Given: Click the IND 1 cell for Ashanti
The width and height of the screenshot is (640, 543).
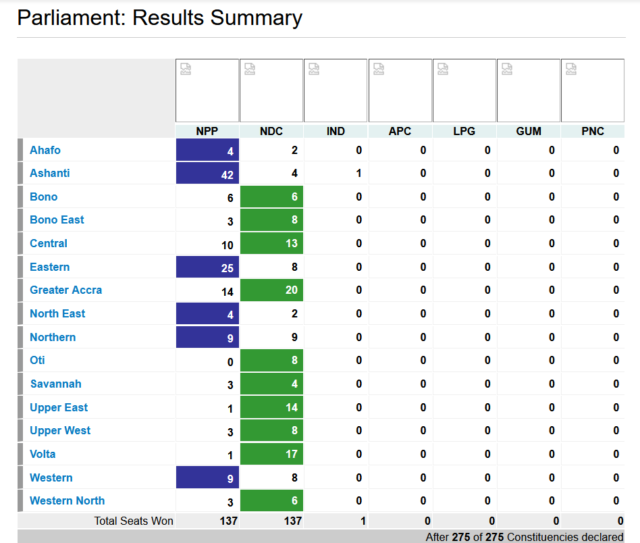Looking at the screenshot, I should click(x=336, y=173).
